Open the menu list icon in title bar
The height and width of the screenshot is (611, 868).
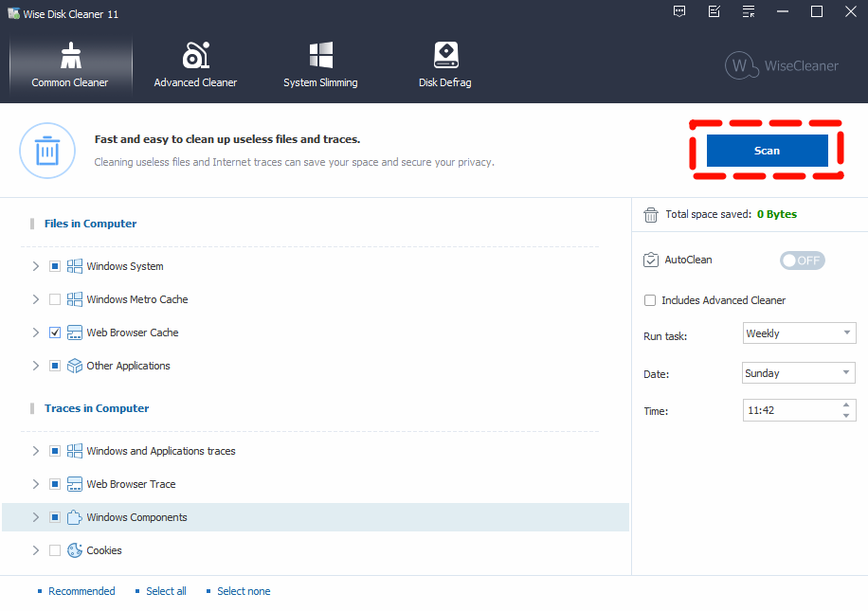[x=749, y=11]
